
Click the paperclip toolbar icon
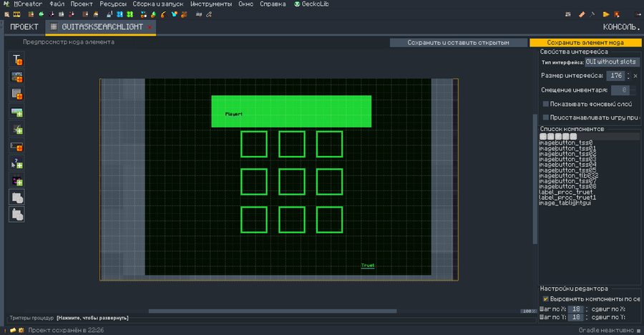point(209,14)
